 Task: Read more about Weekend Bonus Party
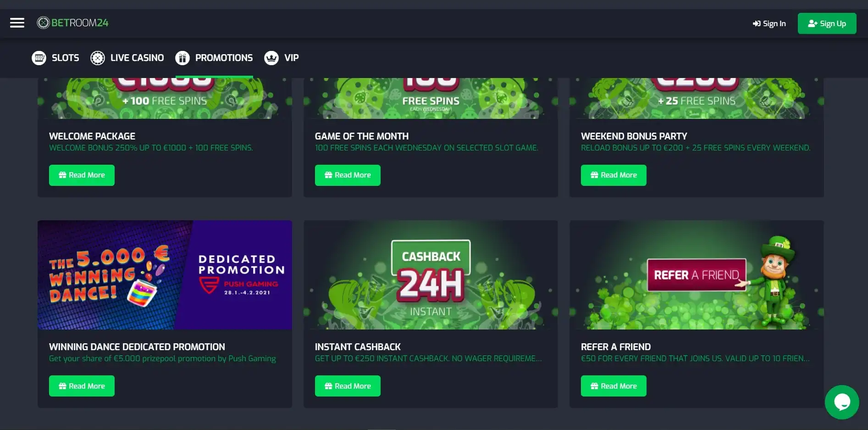(x=614, y=175)
